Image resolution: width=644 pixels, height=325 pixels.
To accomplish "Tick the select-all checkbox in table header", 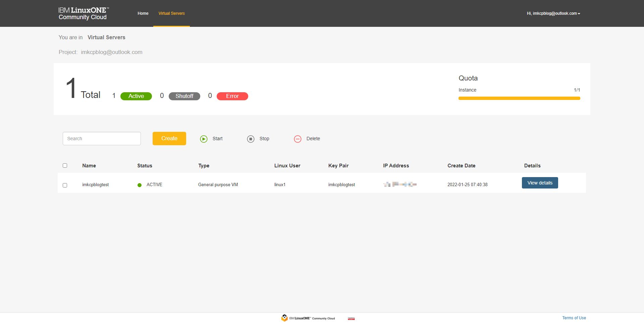I will click(65, 166).
